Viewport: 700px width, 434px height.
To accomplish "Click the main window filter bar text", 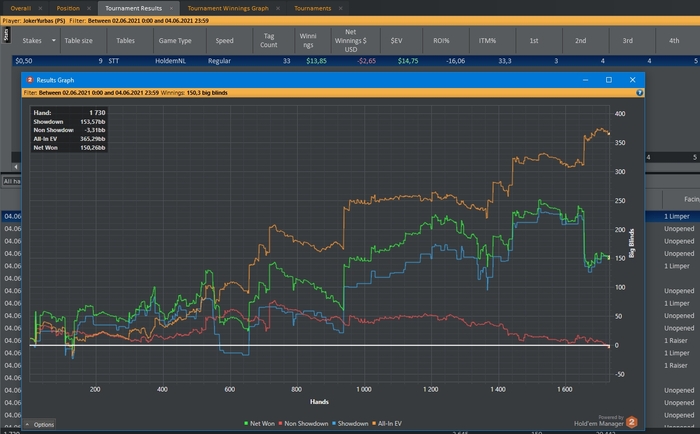I will click(105, 21).
